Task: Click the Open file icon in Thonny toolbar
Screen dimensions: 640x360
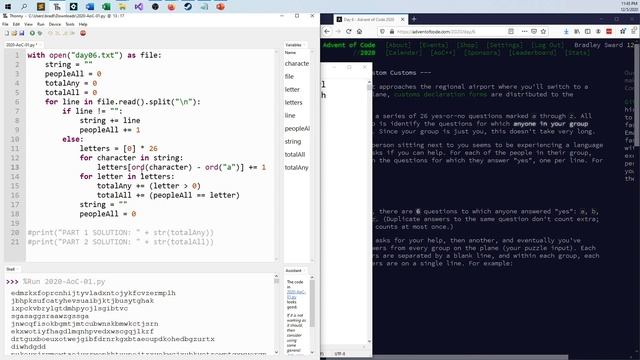Action: point(14,33)
